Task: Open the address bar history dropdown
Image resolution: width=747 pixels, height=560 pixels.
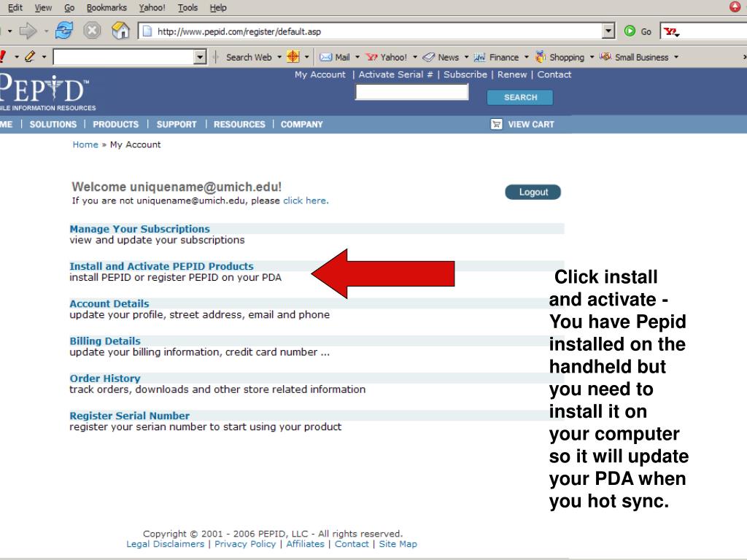Action: (x=608, y=31)
